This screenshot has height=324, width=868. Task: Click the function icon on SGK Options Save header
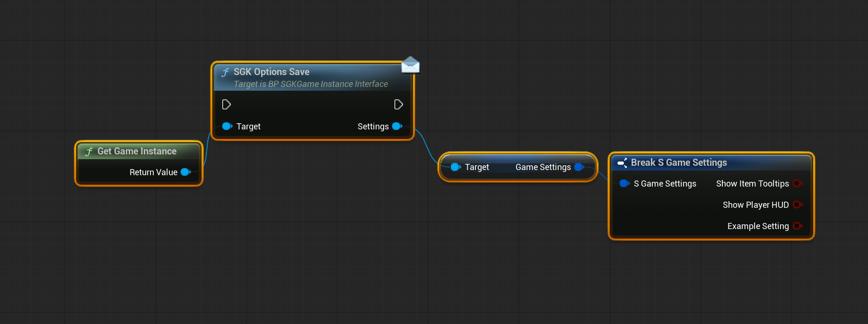click(225, 72)
